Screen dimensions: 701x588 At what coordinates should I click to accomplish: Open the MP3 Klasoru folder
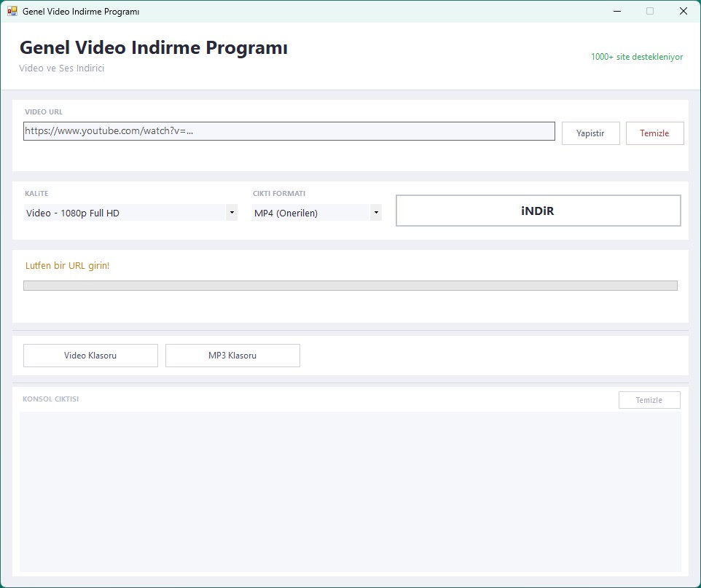232,356
